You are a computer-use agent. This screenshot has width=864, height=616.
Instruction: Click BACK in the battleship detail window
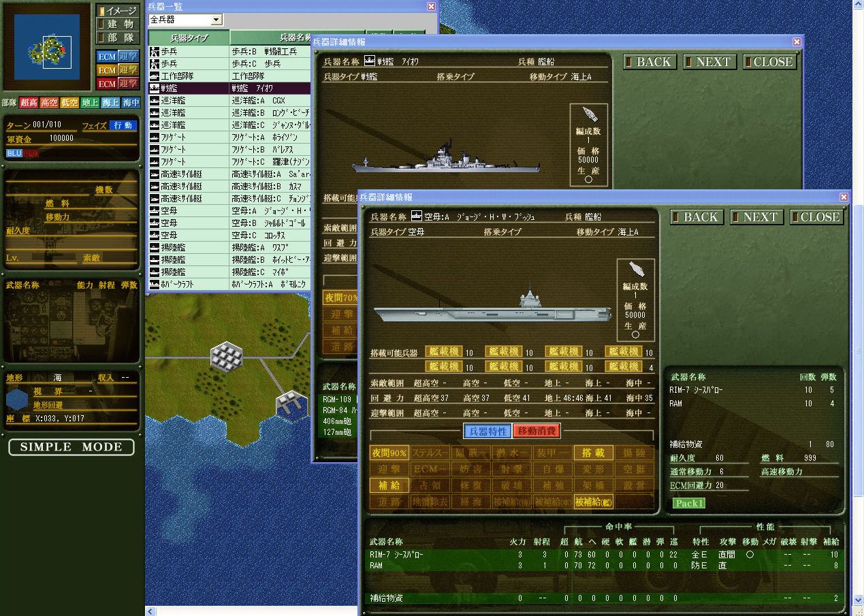point(647,62)
